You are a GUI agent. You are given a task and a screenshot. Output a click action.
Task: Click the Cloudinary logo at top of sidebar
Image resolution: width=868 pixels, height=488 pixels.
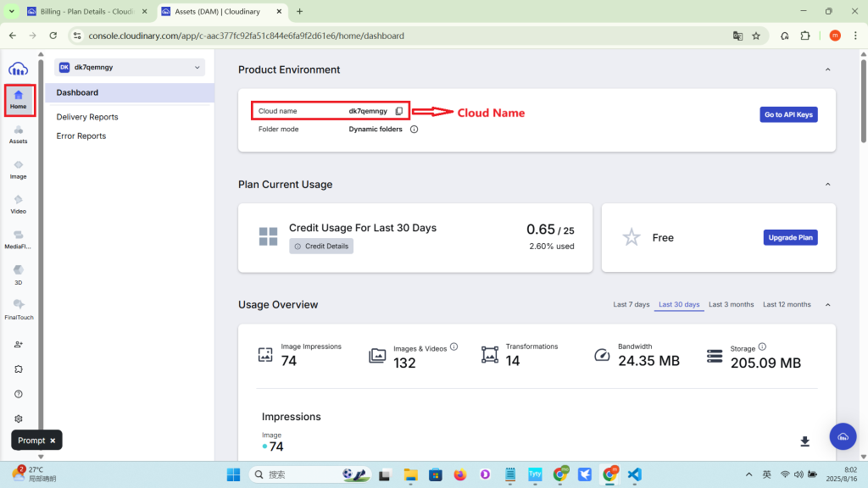[19, 69]
